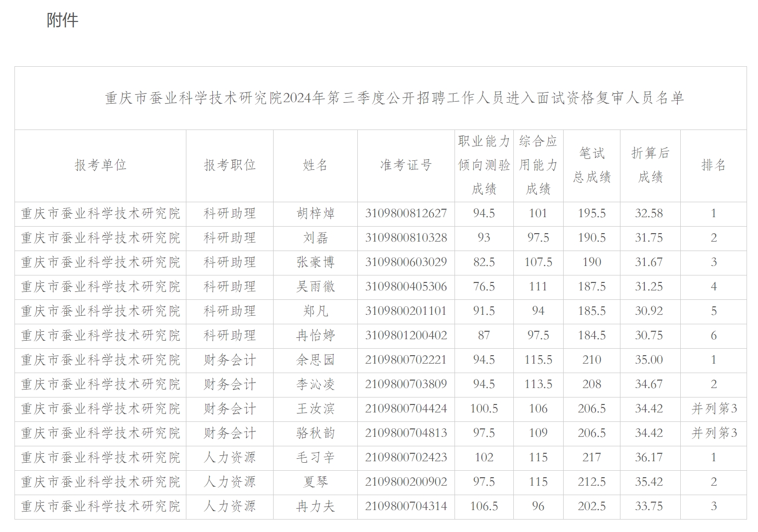Select the 报考单位 column header
This screenshot has height=532, width=758.
tap(100, 165)
